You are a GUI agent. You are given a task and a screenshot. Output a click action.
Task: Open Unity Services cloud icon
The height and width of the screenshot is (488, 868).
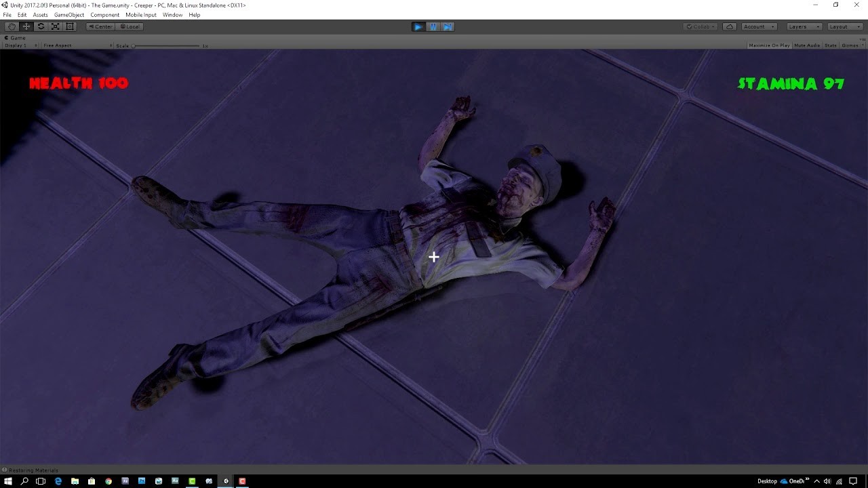tap(730, 26)
